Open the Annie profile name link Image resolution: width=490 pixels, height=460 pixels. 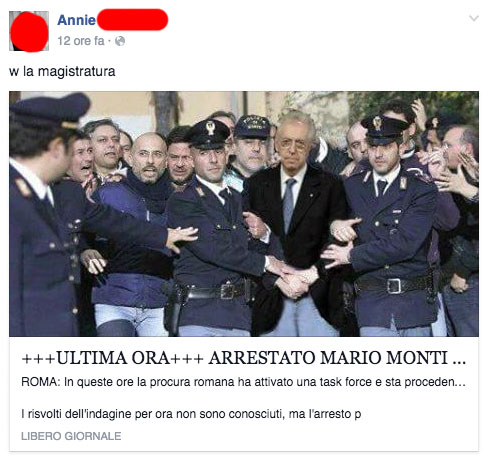[x=76, y=20]
